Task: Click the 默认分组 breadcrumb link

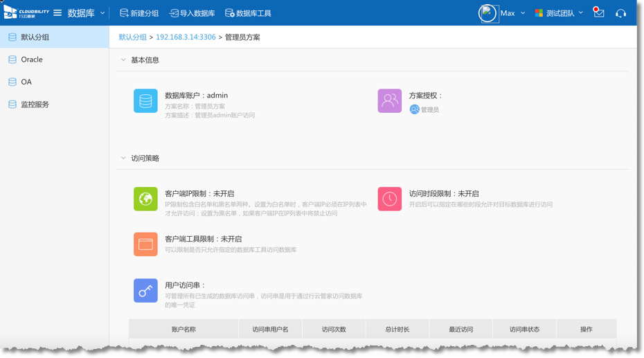Action: tap(132, 37)
